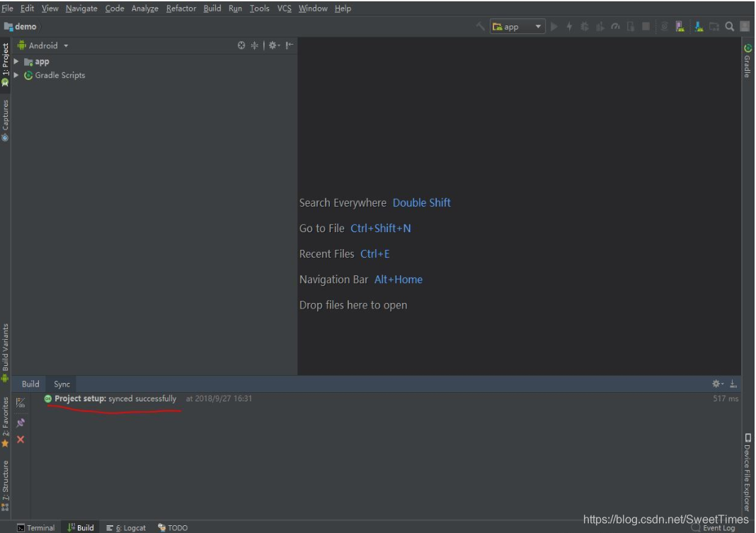756x533 pixels.
Task: Open the Terminal tool window button
Action: [36, 528]
